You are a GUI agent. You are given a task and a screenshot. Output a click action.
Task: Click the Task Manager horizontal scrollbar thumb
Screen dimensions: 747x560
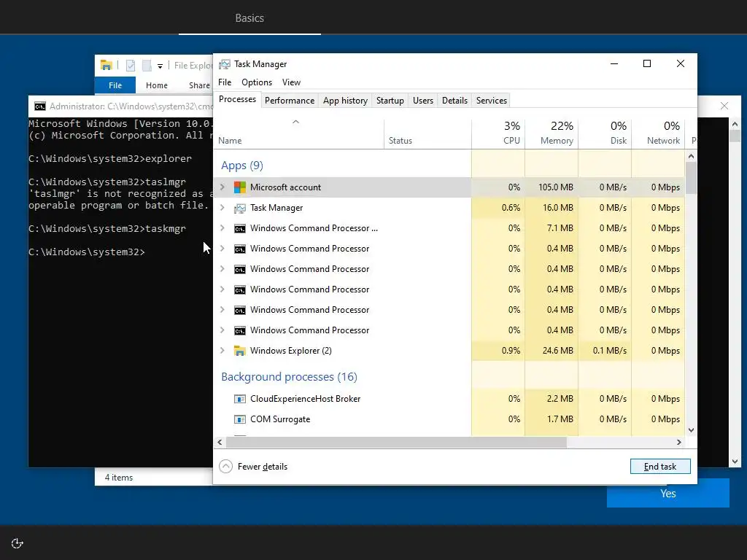coord(396,443)
